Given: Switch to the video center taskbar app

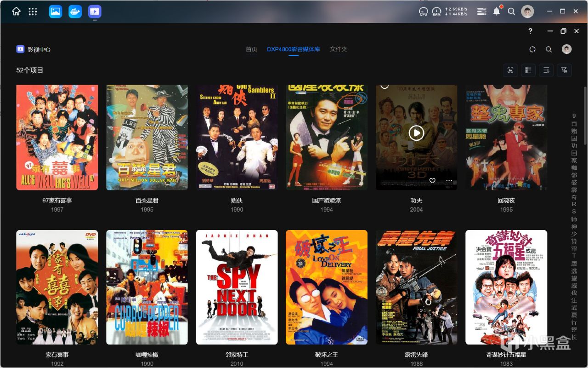Looking at the screenshot, I should [95, 11].
